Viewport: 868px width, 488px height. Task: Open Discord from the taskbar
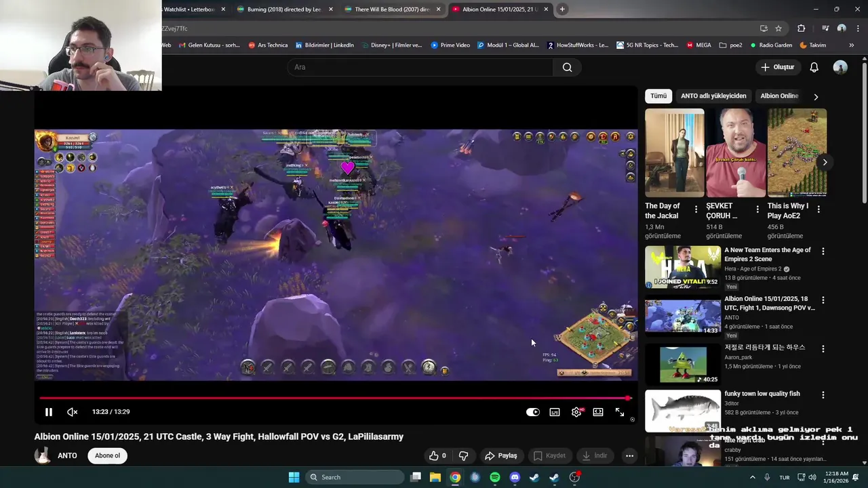(x=515, y=477)
